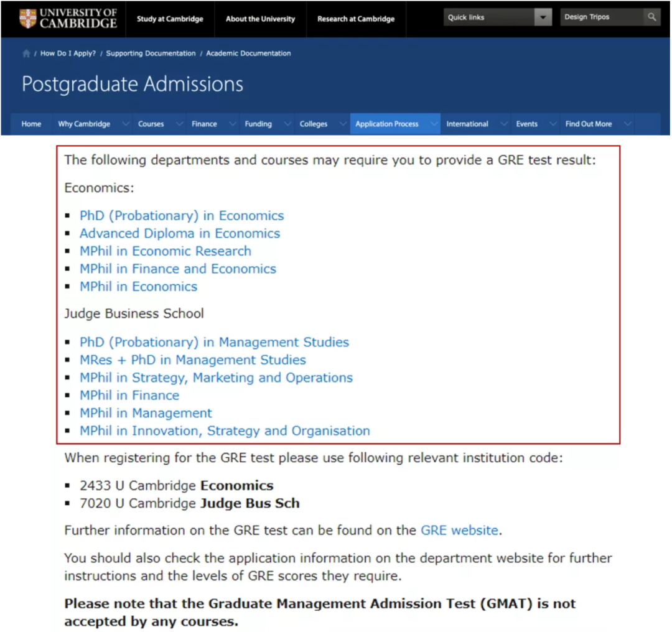Open MRes + PhD in Management Studies link
The image size is (672, 632).
click(x=193, y=360)
